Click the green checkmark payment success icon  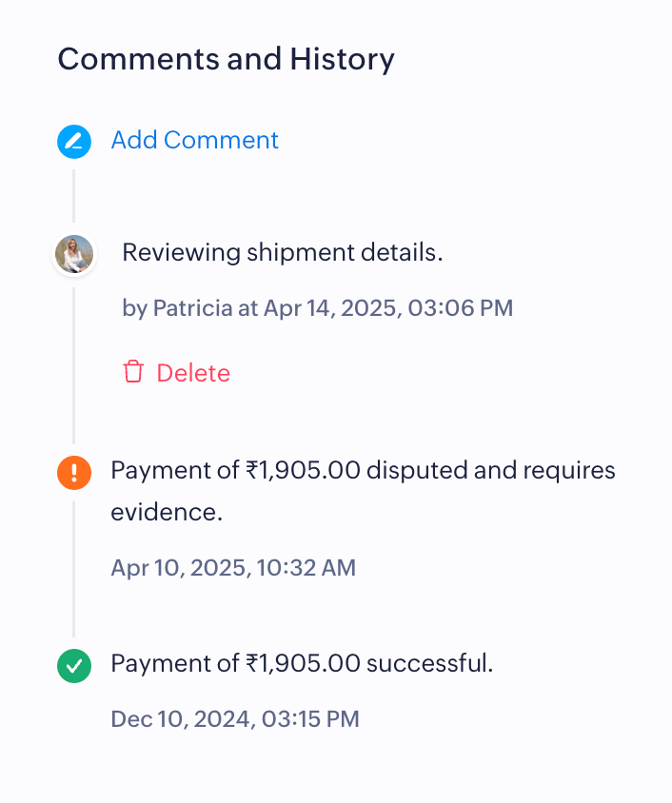pyautogui.click(x=74, y=665)
